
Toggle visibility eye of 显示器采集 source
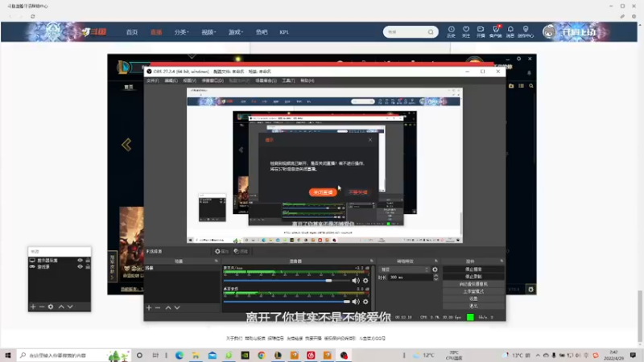(x=80, y=260)
